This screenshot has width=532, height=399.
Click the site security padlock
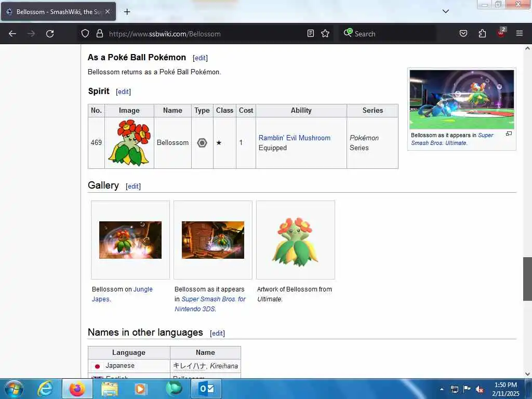click(99, 33)
